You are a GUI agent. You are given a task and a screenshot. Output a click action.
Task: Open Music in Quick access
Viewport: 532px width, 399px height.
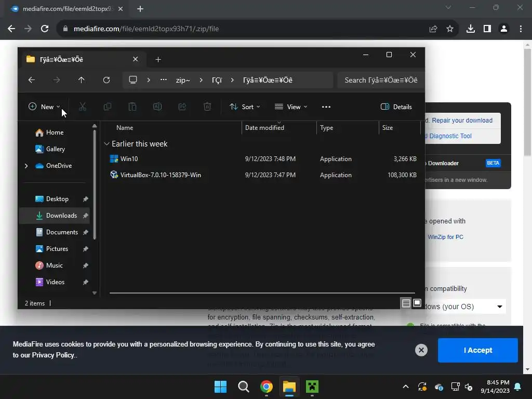tap(49, 265)
